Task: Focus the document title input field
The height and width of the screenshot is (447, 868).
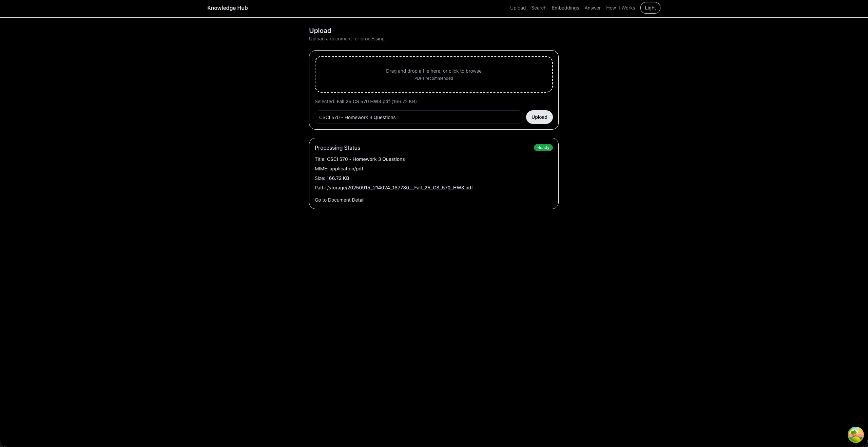Action: 419,117
